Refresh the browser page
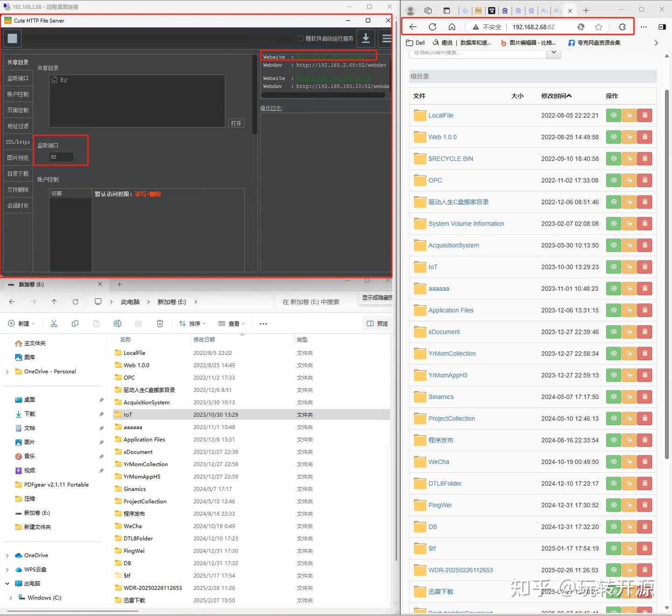672x616 pixels. click(433, 27)
